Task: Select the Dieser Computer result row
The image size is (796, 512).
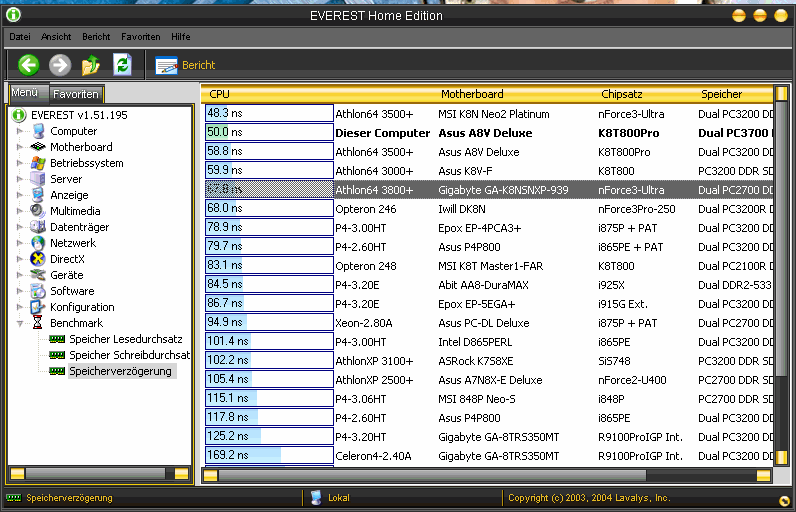Action: [488, 133]
